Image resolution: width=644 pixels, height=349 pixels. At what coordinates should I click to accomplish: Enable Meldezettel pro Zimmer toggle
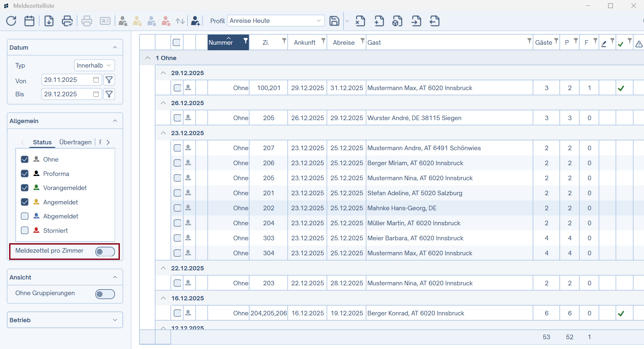[x=105, y=251]
